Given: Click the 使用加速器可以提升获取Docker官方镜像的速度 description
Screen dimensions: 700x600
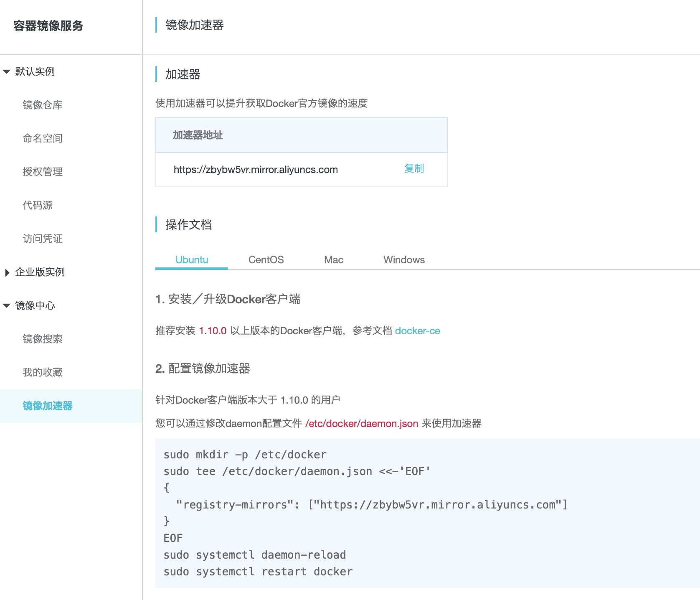Looking at the screenshot, I should tap(261, 103).
